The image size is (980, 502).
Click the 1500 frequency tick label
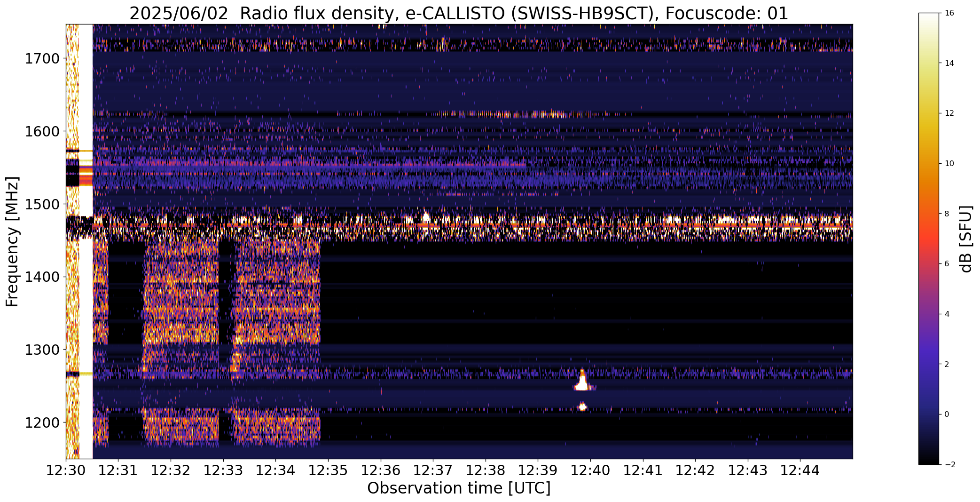tap(42, 204)
